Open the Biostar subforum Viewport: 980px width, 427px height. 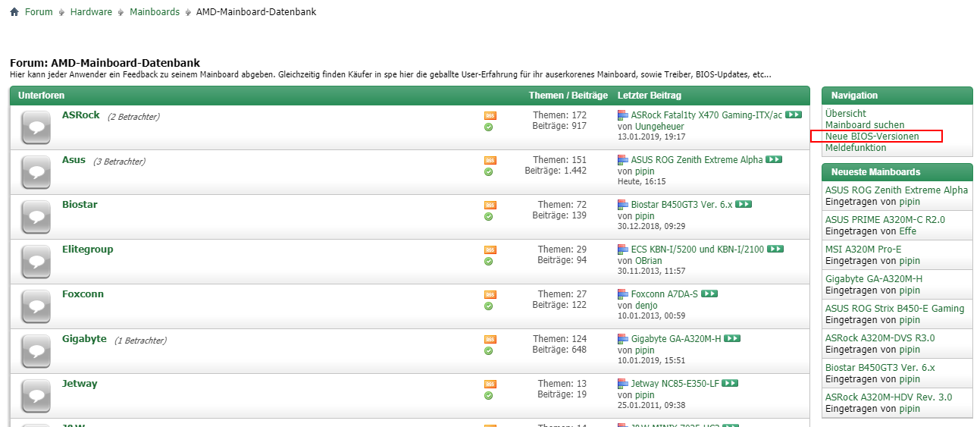[80, 205]
